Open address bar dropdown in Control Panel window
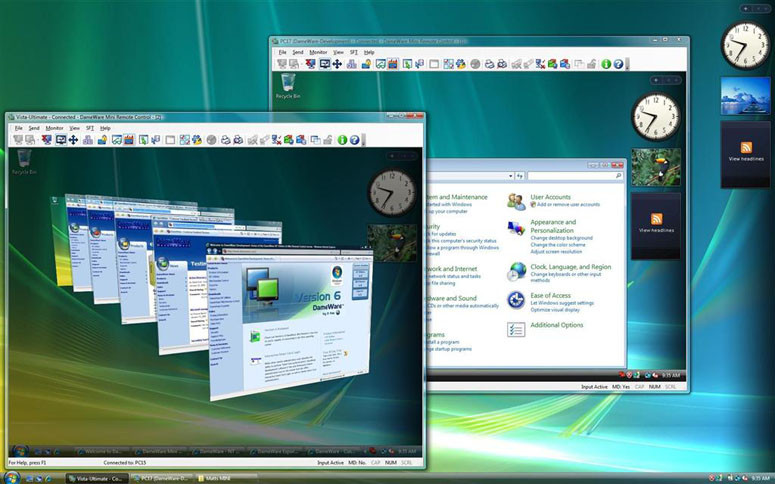 (x=510, y=176)
